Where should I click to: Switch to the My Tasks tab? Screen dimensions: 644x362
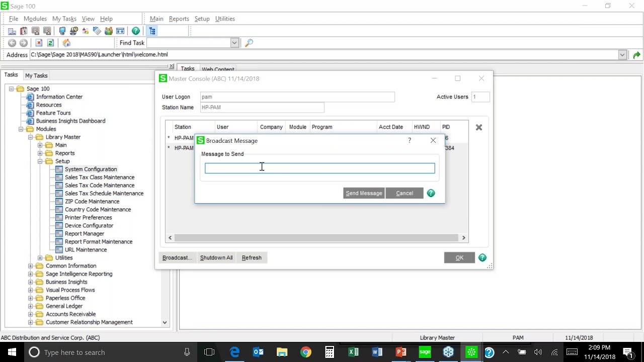point(36,75)
